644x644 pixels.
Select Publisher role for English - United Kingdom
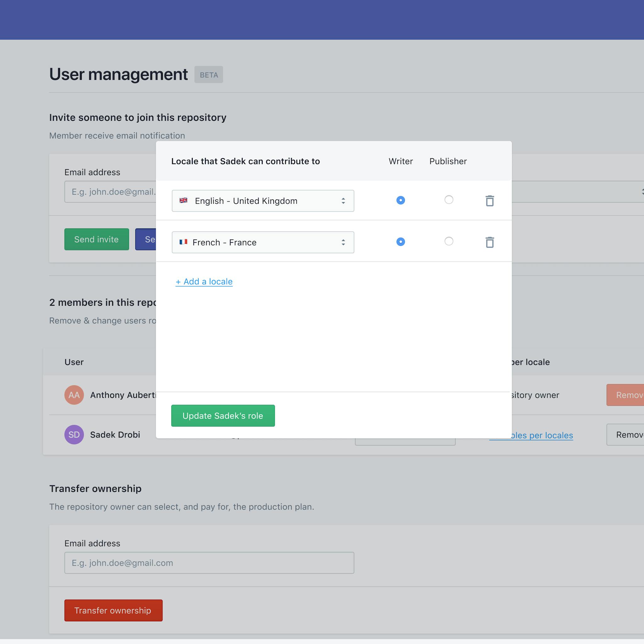click(x=449, y=200)
